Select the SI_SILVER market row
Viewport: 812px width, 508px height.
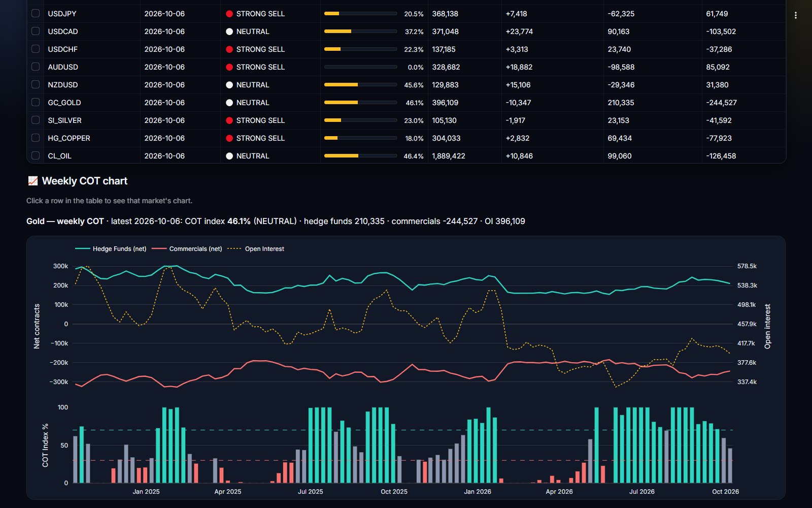click(x=406, y=120)
